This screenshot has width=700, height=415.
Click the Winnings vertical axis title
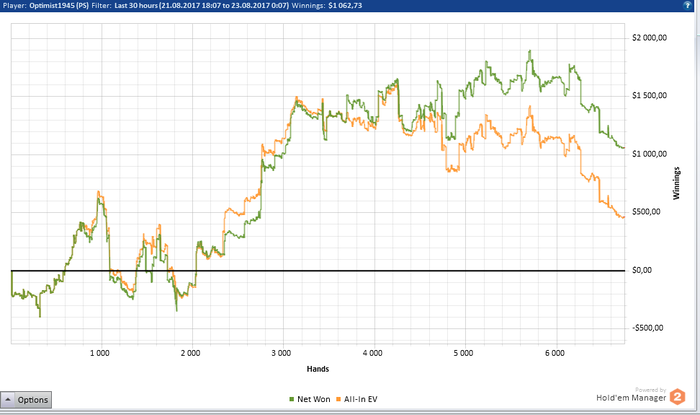[676, 183]
